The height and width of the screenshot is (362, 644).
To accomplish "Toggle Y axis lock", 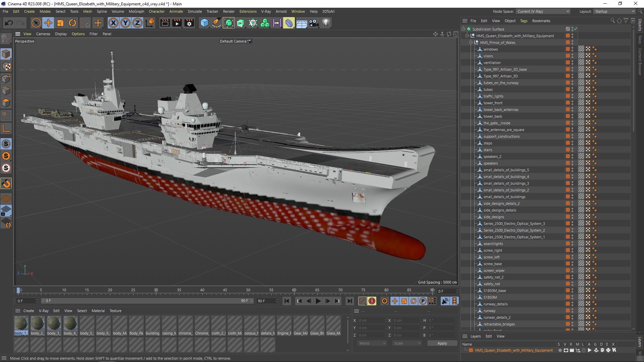I will [125, 23].
